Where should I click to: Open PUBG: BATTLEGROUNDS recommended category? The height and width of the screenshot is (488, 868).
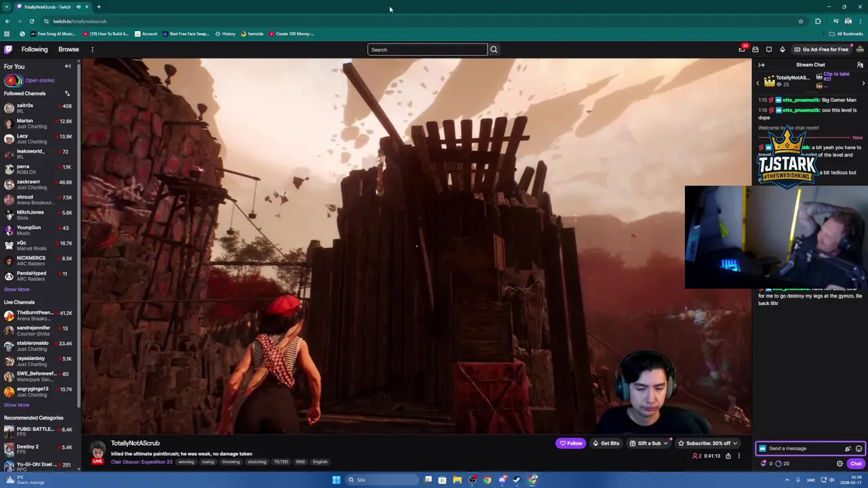click(39, 432)
